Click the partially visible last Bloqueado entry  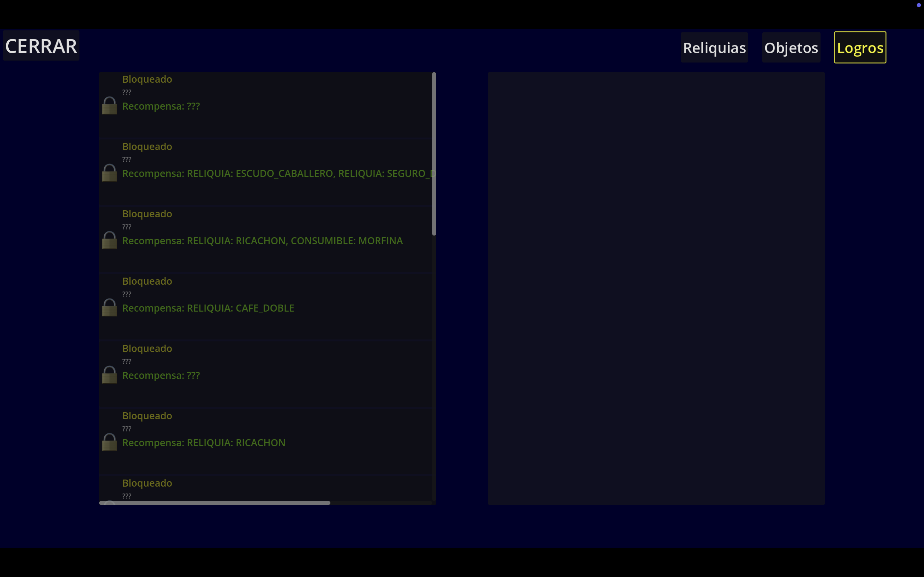tap(147, 483)
